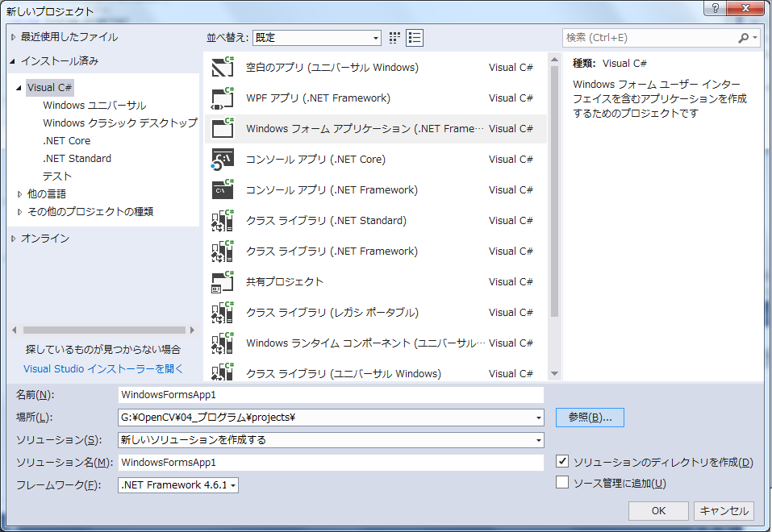Select 空白のアプリ (ユニバーサル Windows) template name

tap(332, 68)
